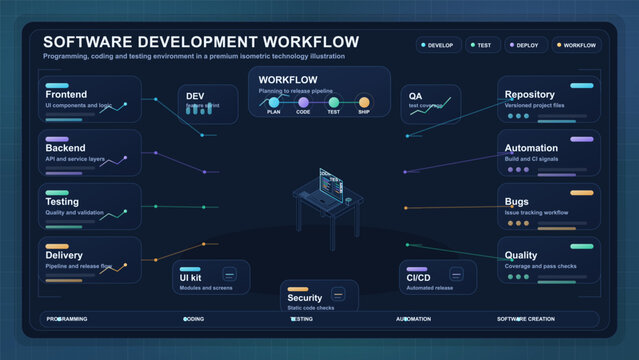Click the three orange dots on the Bugs card

coord(518,223)
